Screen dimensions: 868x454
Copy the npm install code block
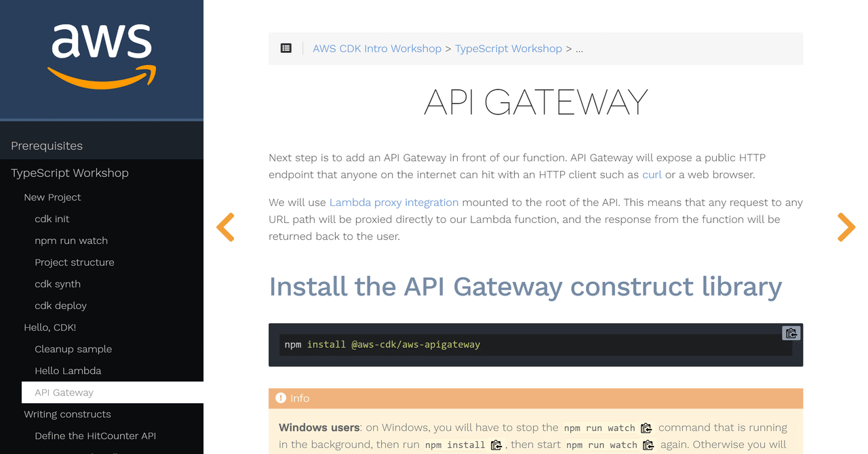click(x=791, y=333)
